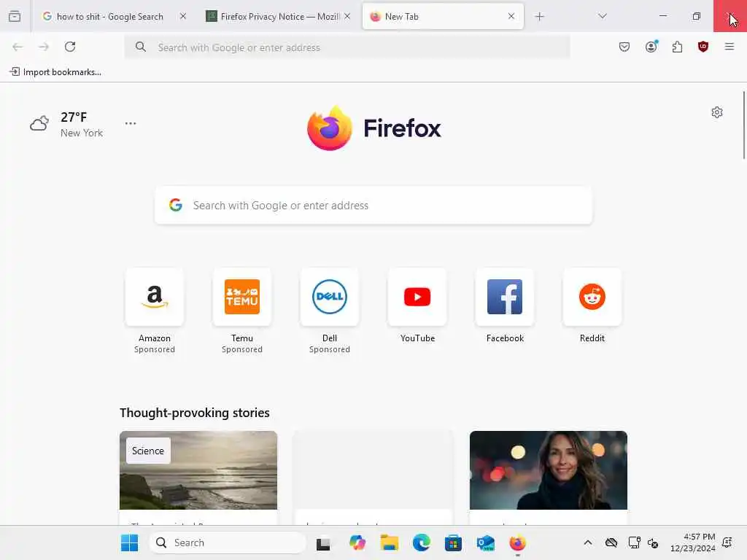Switch to Firefox Privacy Notice tab
The width and height of the screenshot is (747, 560).
279,17
